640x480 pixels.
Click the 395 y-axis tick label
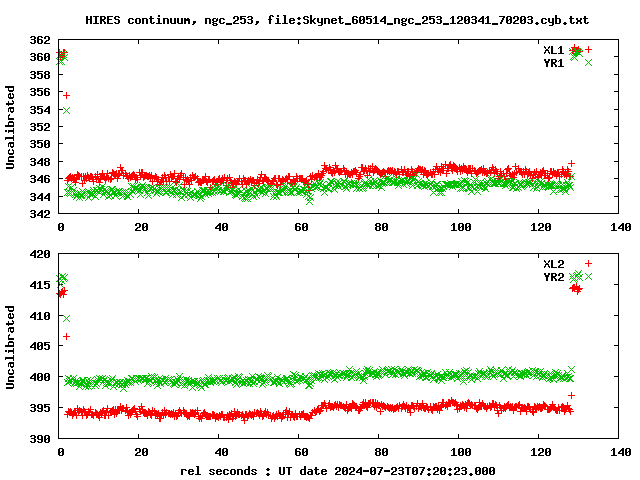click(40, 407)
